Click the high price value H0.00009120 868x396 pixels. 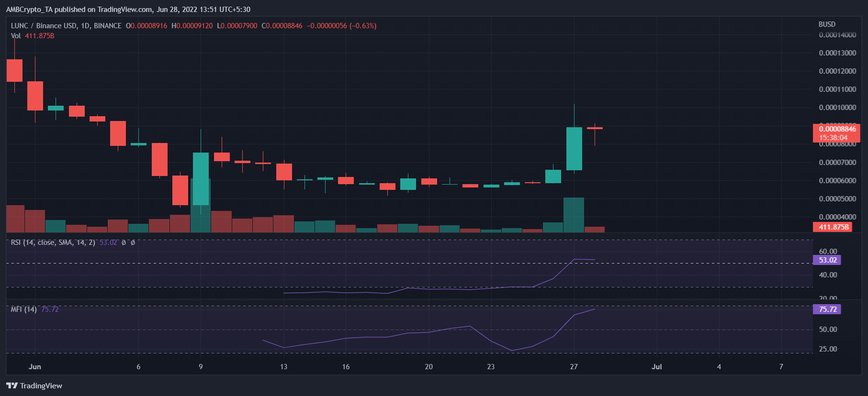(192, 26)
